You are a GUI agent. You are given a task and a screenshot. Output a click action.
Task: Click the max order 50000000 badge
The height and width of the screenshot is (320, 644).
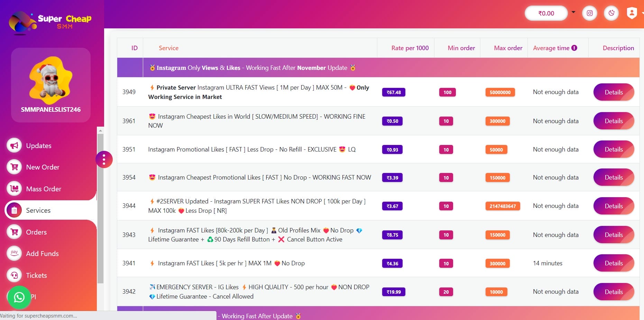(x=500, y=92)
